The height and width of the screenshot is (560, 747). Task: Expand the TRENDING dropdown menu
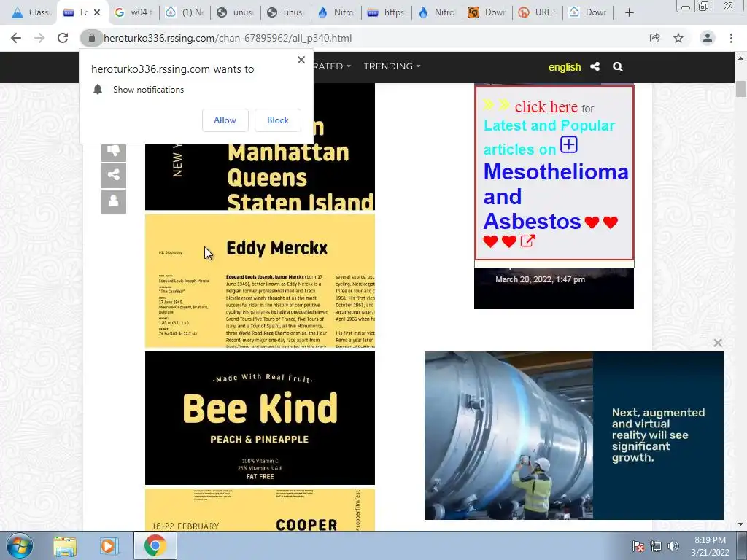coord(392,66)
